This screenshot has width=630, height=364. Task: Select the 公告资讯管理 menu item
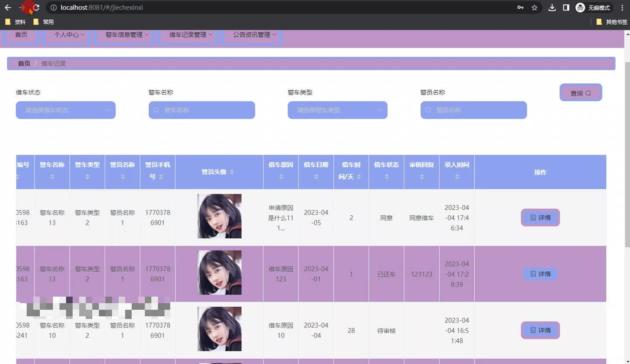252,35
